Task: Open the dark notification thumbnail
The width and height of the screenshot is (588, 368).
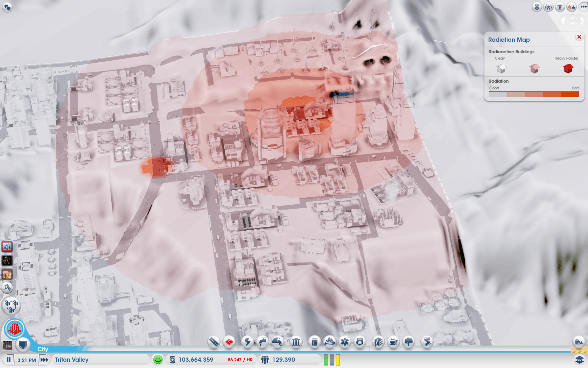Action: (7, 260)
